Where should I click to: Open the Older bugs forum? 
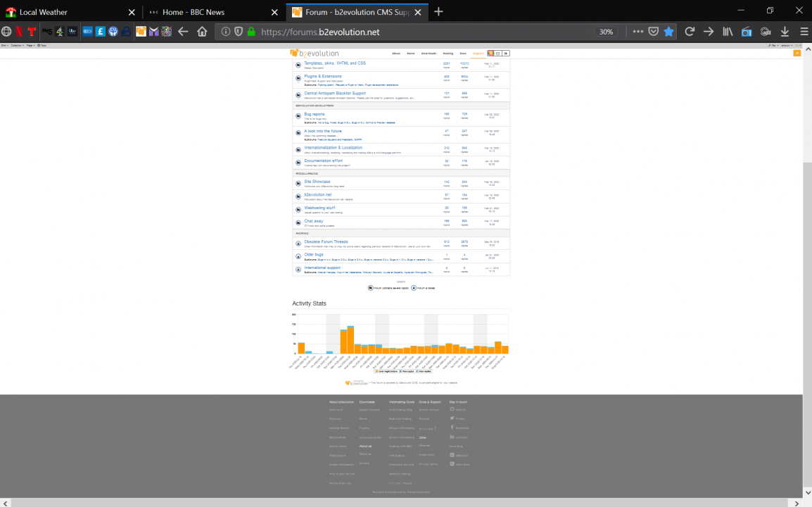tap(313, 254)
